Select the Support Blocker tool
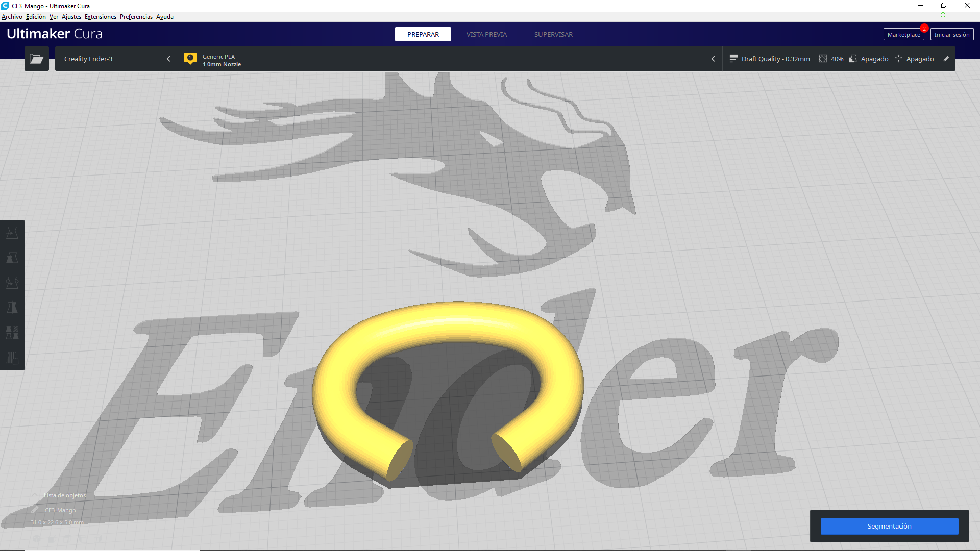The image size is (980, 551). 12,358
